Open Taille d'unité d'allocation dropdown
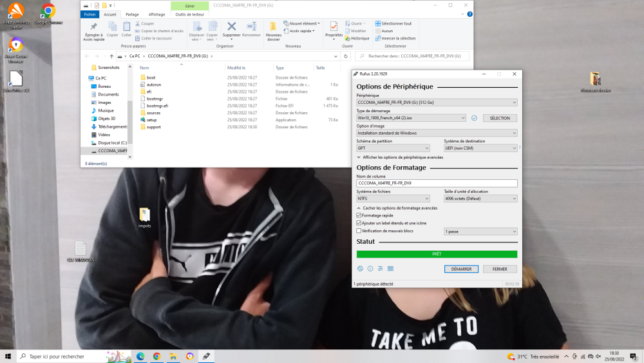This screenshot has height=363, width=644. click(480, 199)
